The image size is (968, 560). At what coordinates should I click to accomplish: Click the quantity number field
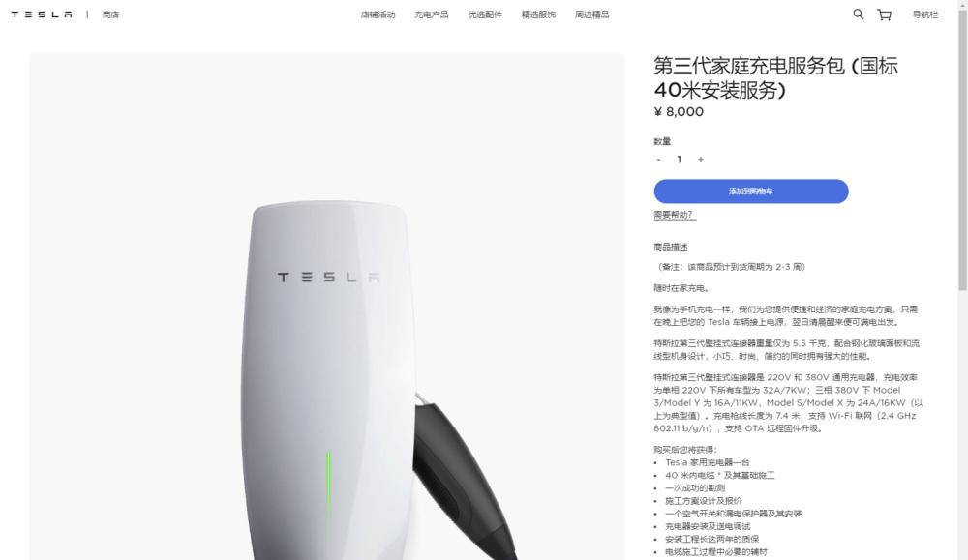tap(680, 160)
